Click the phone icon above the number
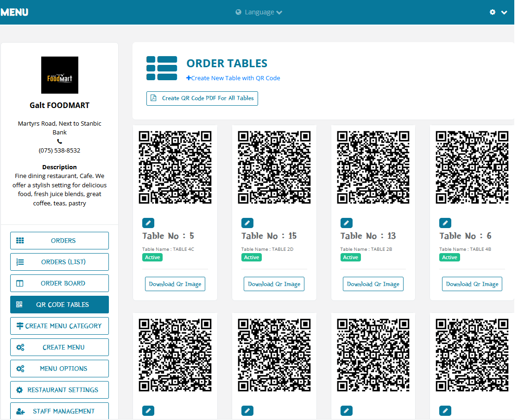Image resolution: width=518 pixels, height=420 pixels. click(59, 141)
